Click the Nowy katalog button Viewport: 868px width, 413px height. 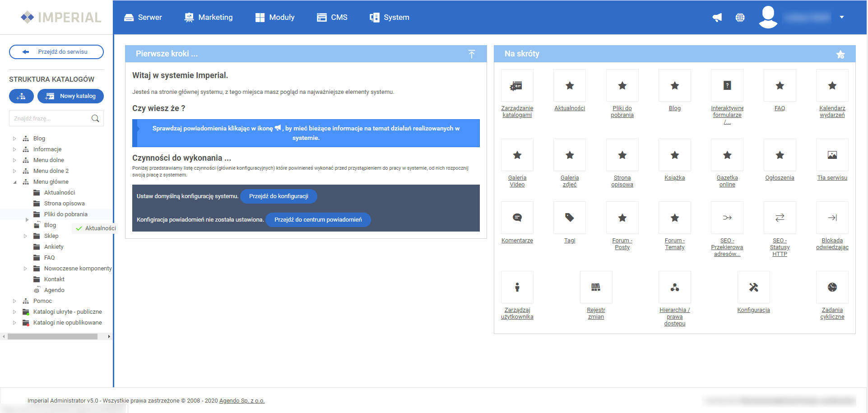tap(70, 96)
